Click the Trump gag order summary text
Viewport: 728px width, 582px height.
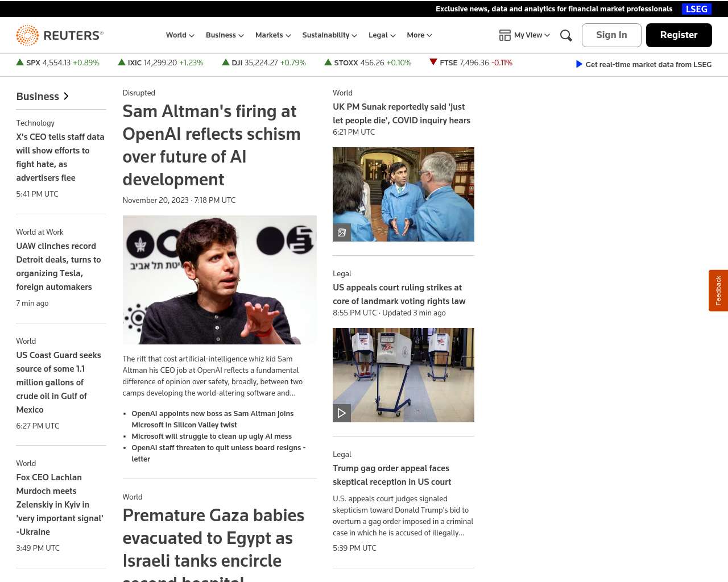tap(403, 516)
